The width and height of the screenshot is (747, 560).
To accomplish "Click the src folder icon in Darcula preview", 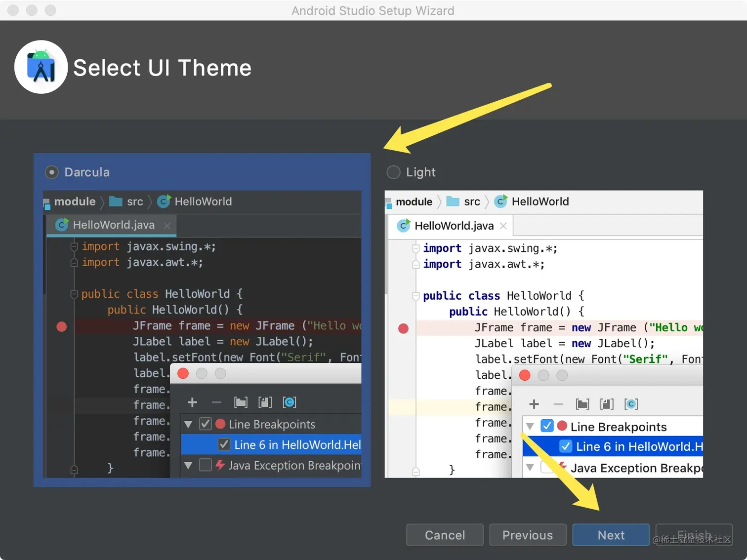I will pyautogui.click(x=116, y=201).
